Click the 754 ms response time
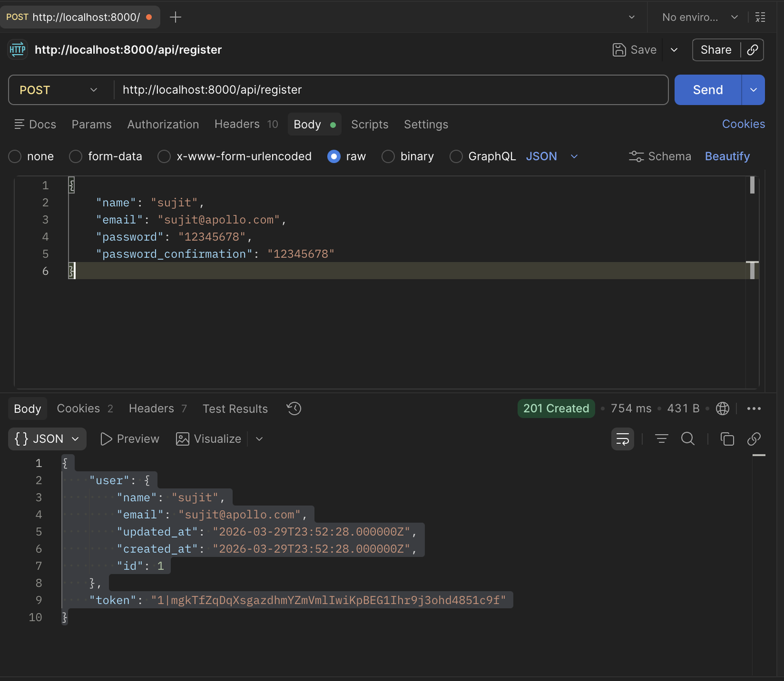 [631, 408]
